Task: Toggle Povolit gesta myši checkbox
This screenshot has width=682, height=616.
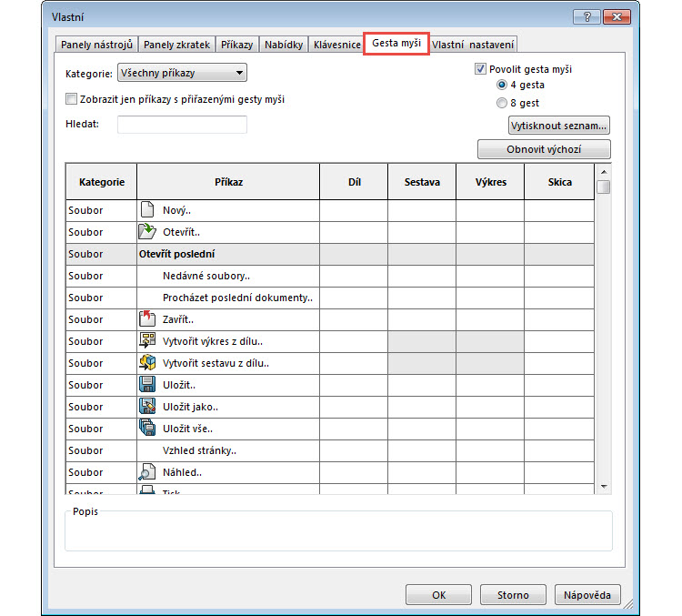Action: coord(480,69)
